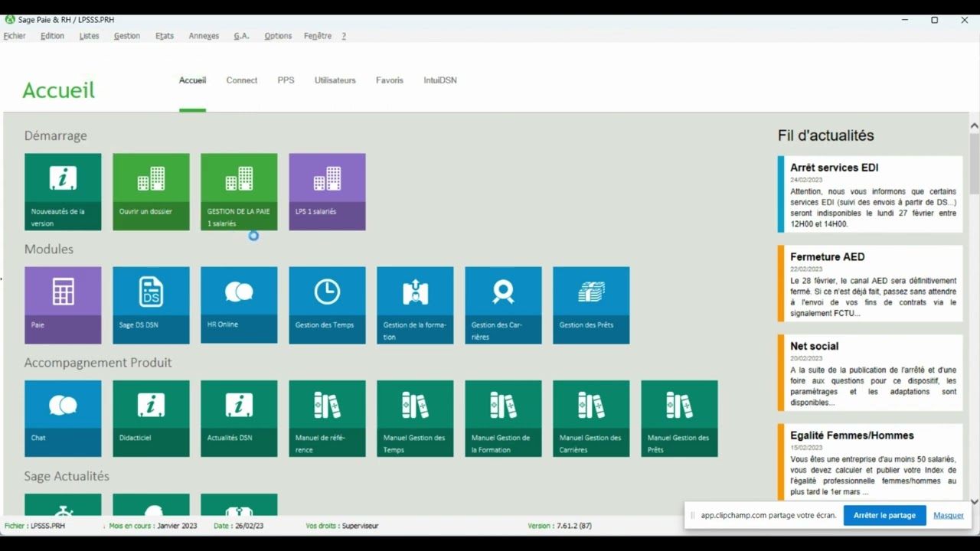Read the Arrêt services EDI news item
The image size is (980, 551).
[870, 194]
